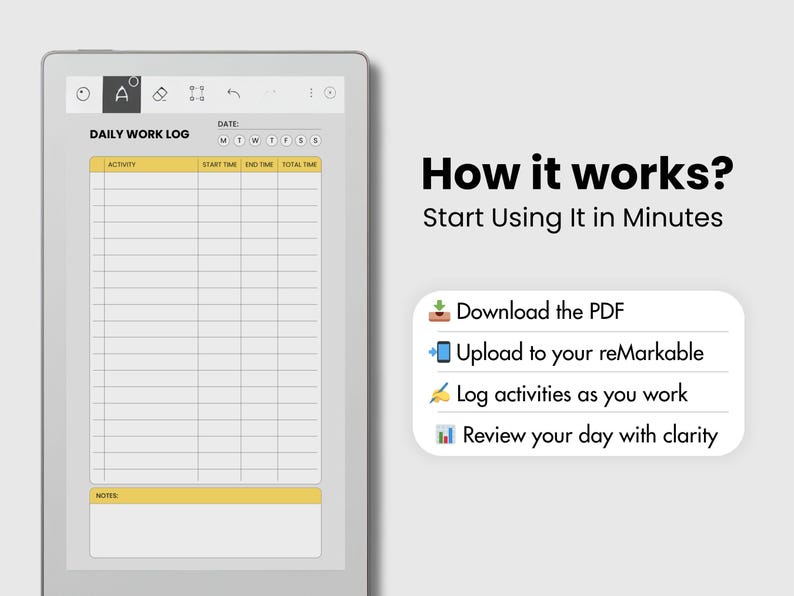Tap inside the NOTES writing area
Viewport: 794px width, 596px height.
tap(206, 530)
